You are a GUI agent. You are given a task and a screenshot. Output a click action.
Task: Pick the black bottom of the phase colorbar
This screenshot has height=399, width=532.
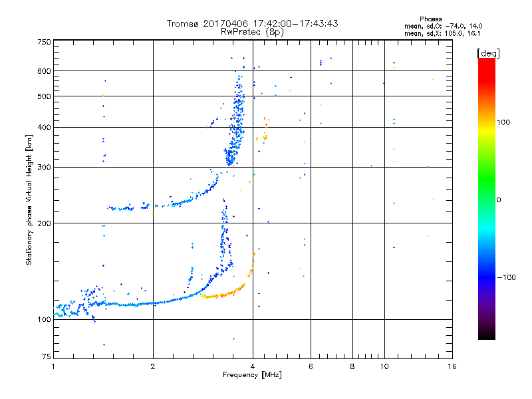(x=487, y=334)
